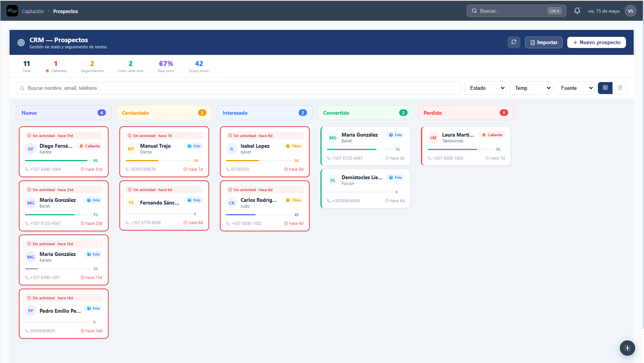Switch to list view
The height and width of the screenshot is (363, 644).
620,88
